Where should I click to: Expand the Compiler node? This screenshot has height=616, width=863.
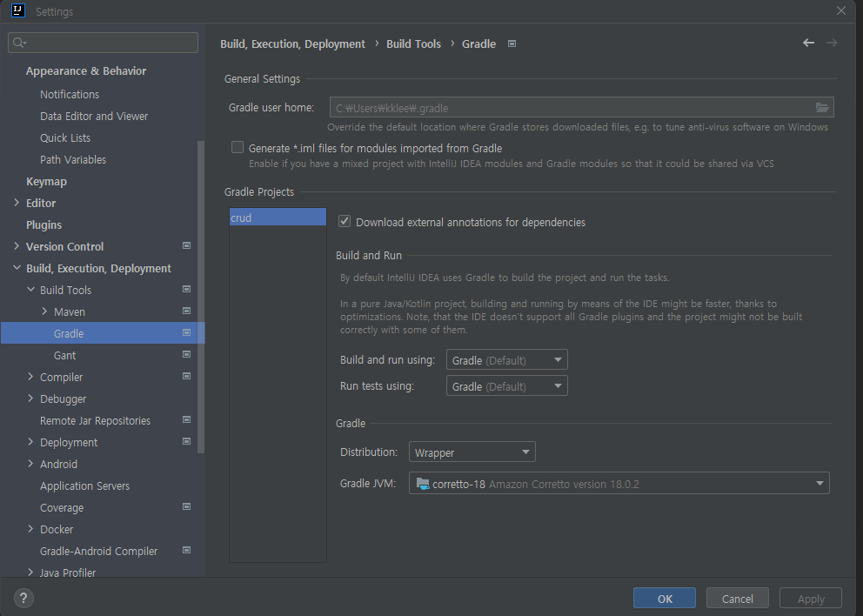30,377
